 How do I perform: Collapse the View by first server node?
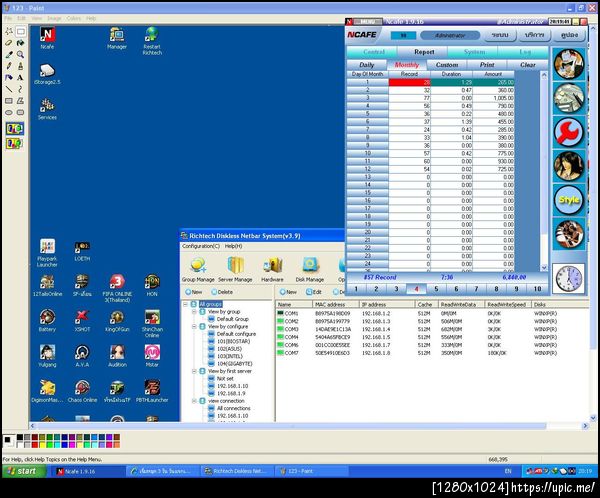(x=194, y=371)
